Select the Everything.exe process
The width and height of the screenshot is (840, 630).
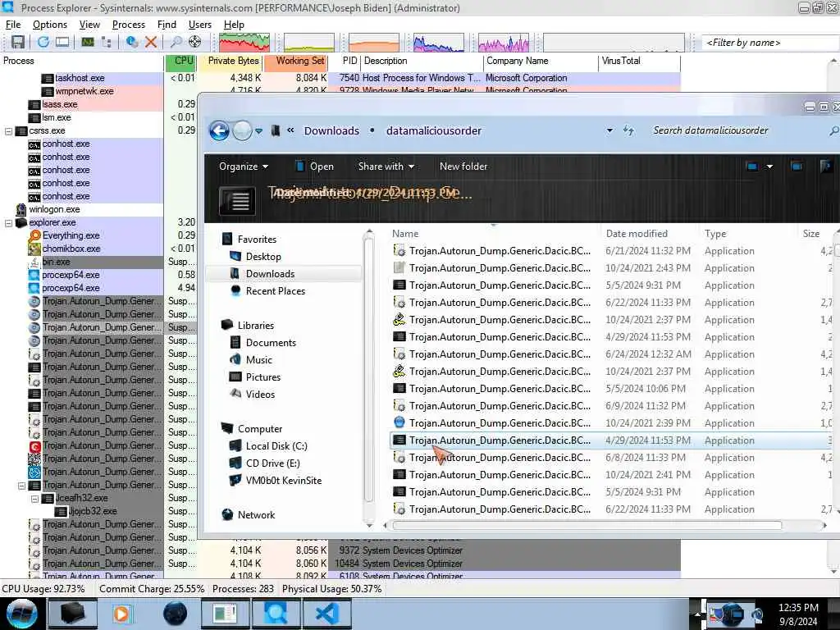(71, 235)
